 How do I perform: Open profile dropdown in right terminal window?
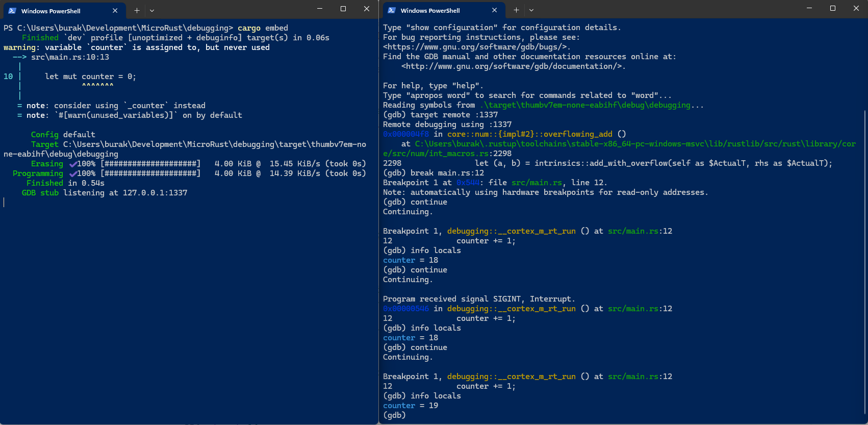531,10
